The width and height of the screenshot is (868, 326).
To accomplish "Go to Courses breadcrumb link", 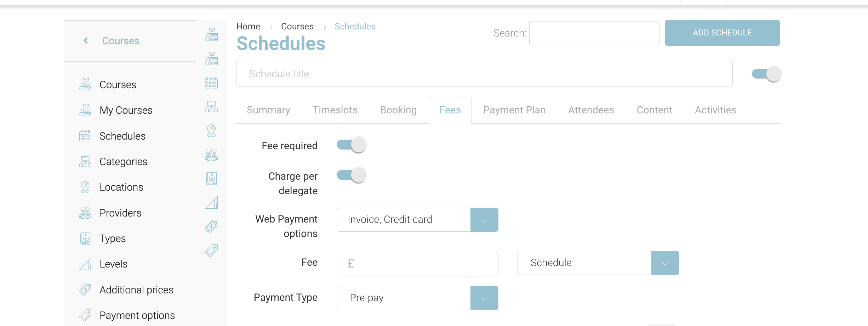I will [297, 27].
